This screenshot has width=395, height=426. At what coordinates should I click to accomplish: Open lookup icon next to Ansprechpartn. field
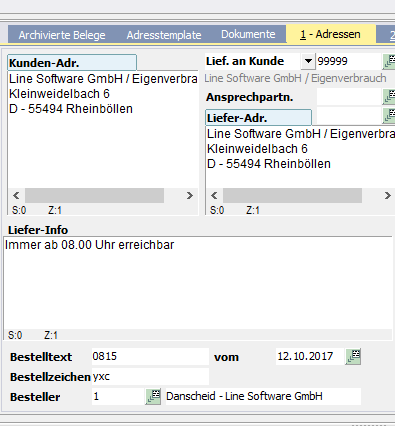click(389, 97)
